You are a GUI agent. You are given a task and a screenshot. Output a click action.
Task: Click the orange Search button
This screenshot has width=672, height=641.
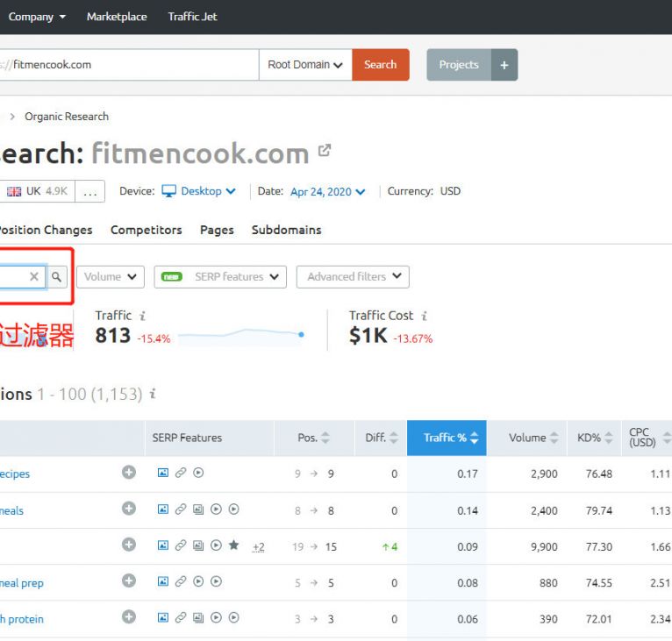tap(380, 65)
